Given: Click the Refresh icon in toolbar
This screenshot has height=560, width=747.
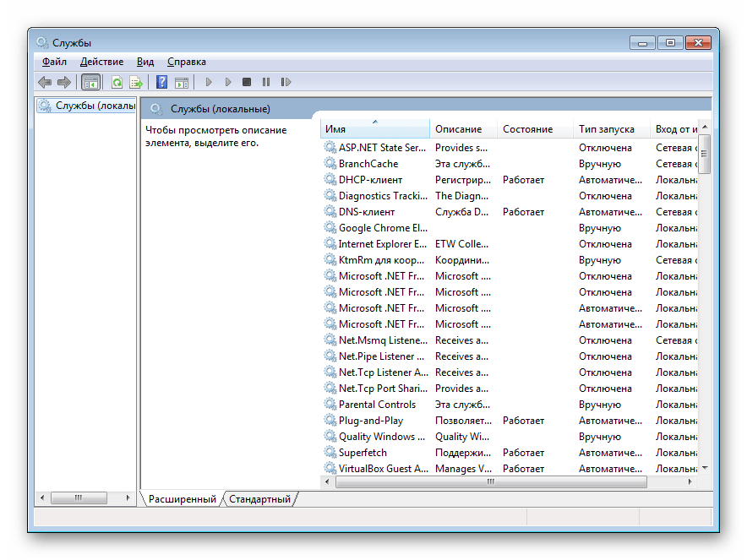Looking at the screenshot, I should 117,82.
